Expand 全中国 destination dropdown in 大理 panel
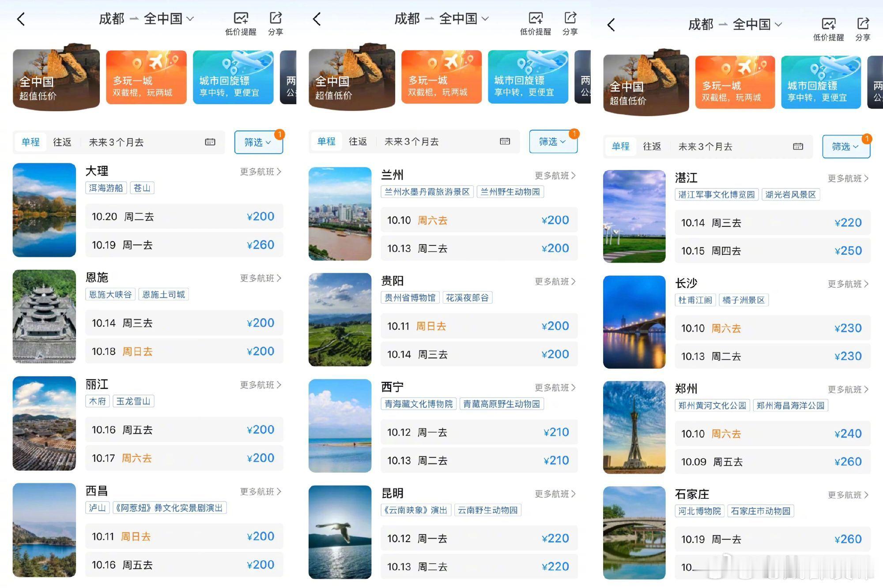 click(169, 19)
